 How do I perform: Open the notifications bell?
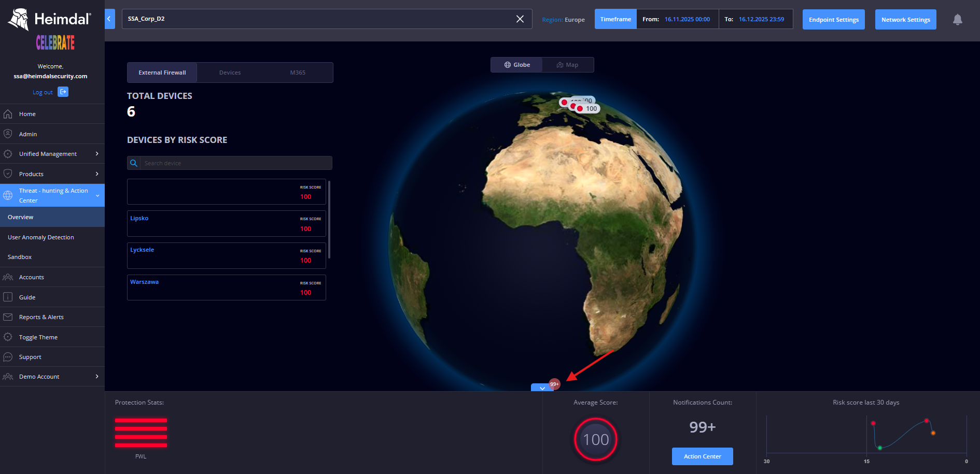tap(958, 20)
